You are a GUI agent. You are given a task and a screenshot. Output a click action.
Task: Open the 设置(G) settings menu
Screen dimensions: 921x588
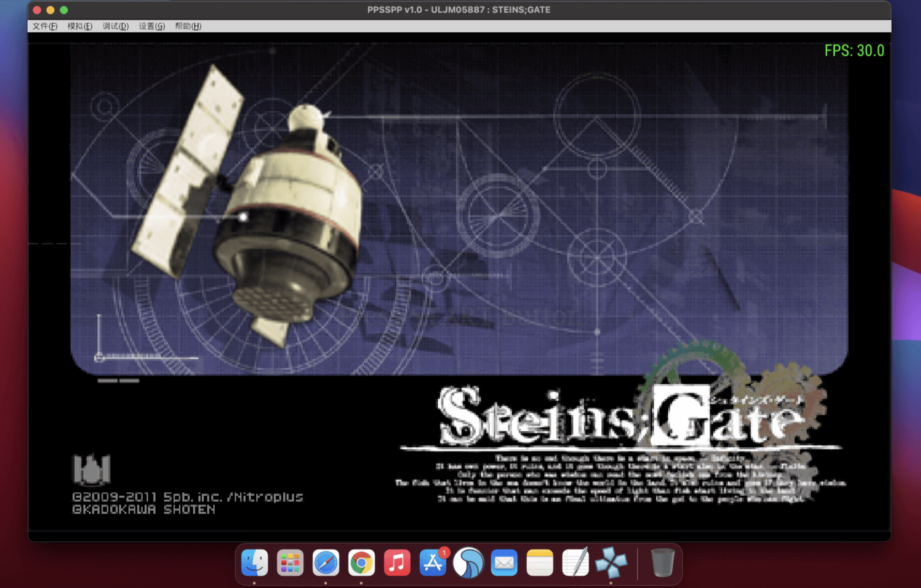point(152,26)
